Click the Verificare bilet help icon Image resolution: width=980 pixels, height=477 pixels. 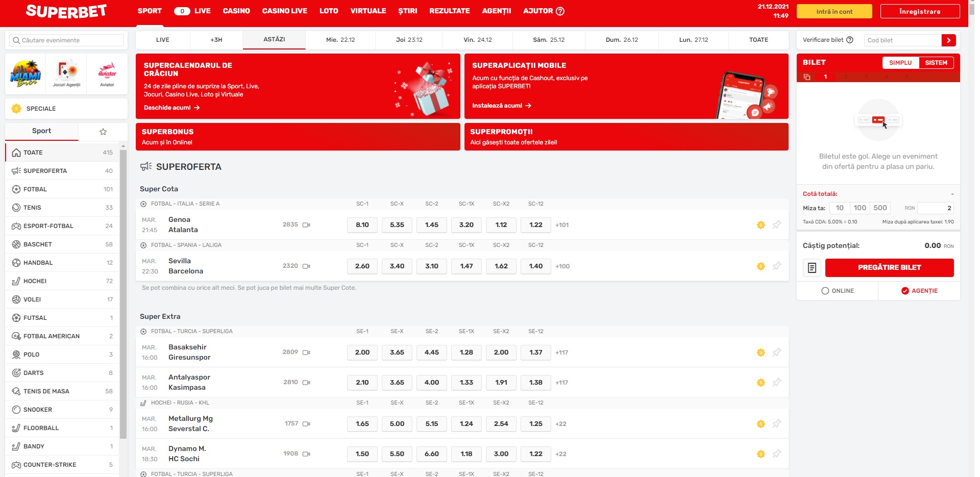point(850,40)
